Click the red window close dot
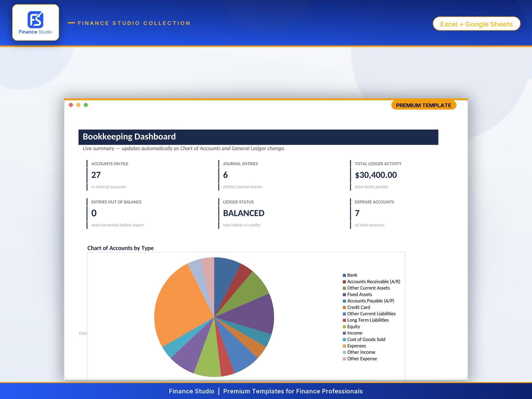The height and width of the screenshot is (399, 532). pos(71,105)
